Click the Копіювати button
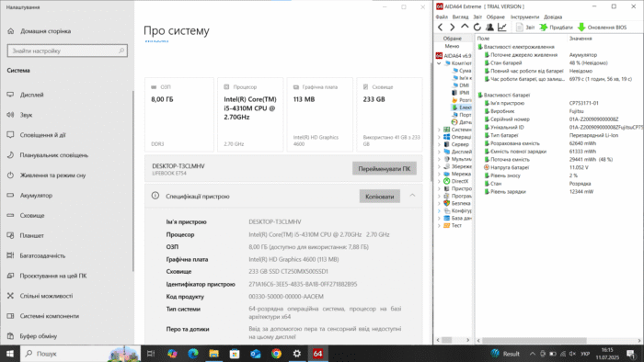Image resolution: width=644 pixels, height=362 pixels. [379, 197]
